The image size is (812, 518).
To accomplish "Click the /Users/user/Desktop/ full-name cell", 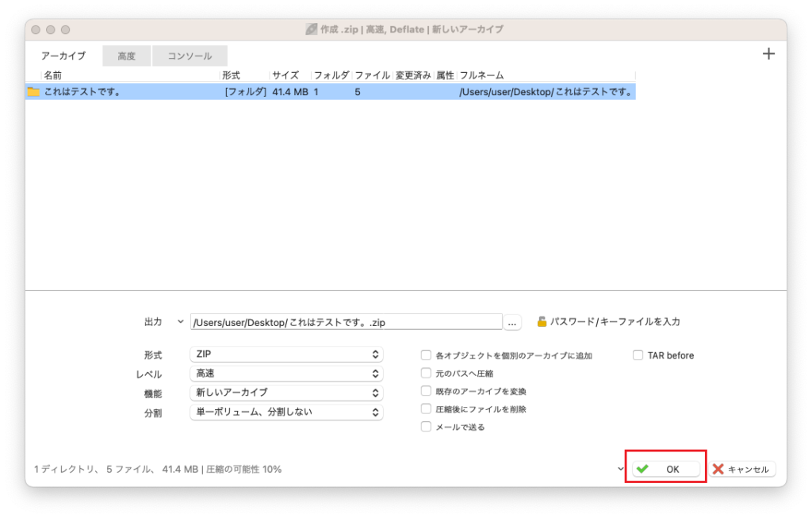I will click(x=546, y=92).
